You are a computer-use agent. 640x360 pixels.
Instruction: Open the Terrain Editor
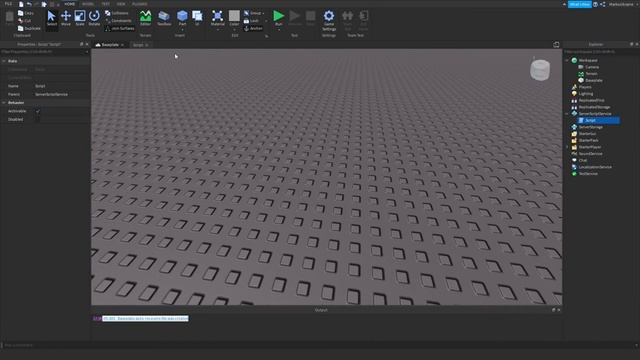tap(145, 18)
